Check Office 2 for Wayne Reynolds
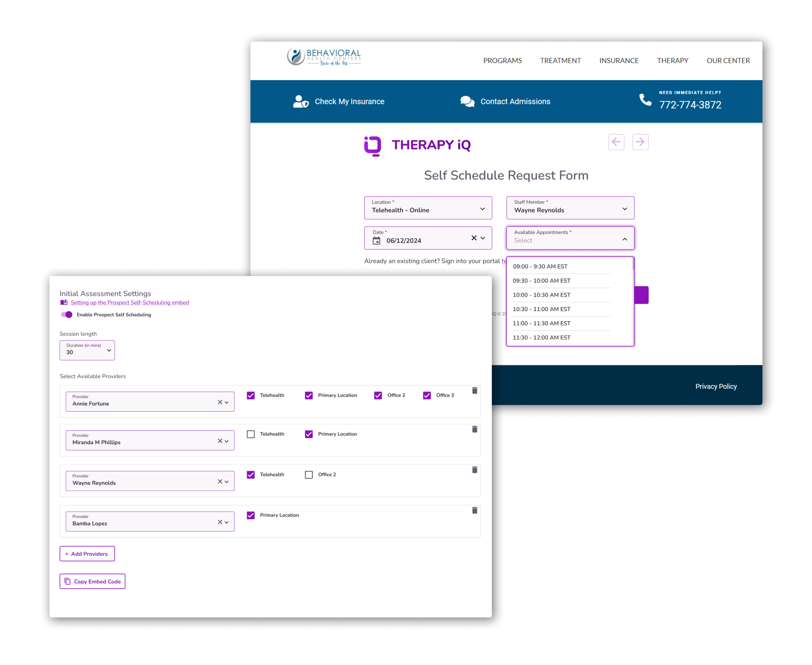This screenshot has width=812, height=665. [309, 475]
